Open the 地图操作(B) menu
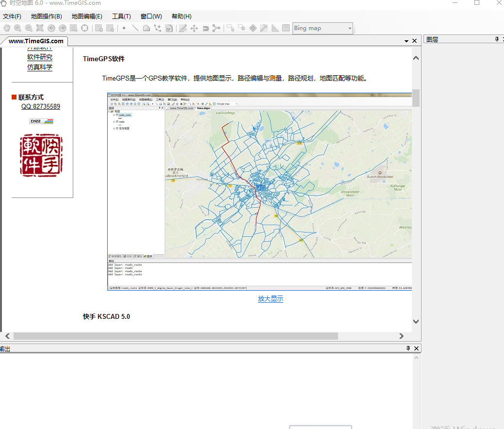 coord(46,16)
